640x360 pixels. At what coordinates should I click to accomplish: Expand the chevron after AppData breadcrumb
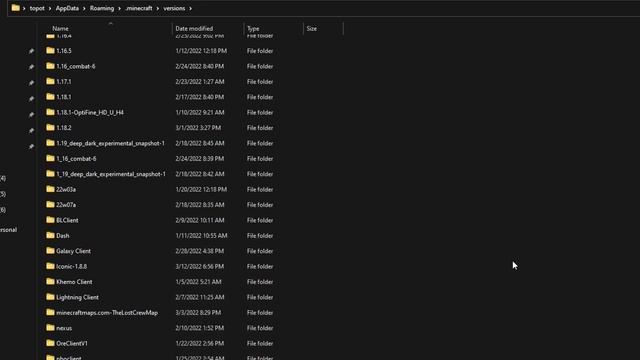[84, 8]
